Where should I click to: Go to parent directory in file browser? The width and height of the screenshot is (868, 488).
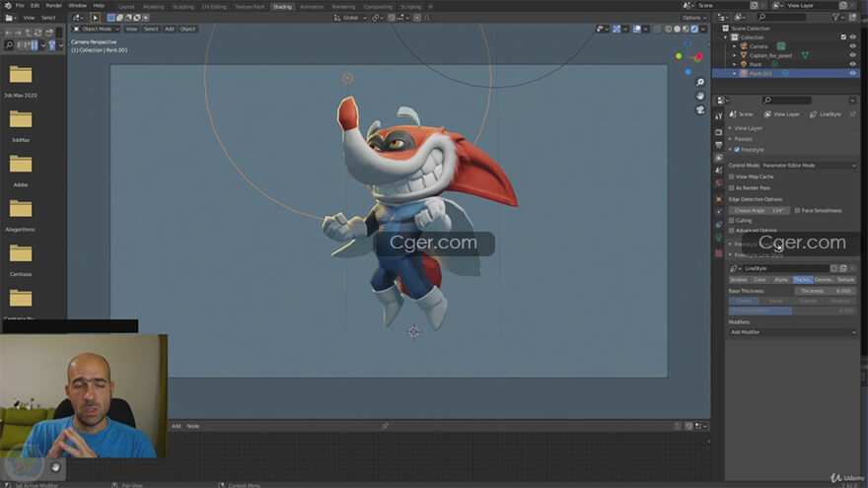click(29, 33)
